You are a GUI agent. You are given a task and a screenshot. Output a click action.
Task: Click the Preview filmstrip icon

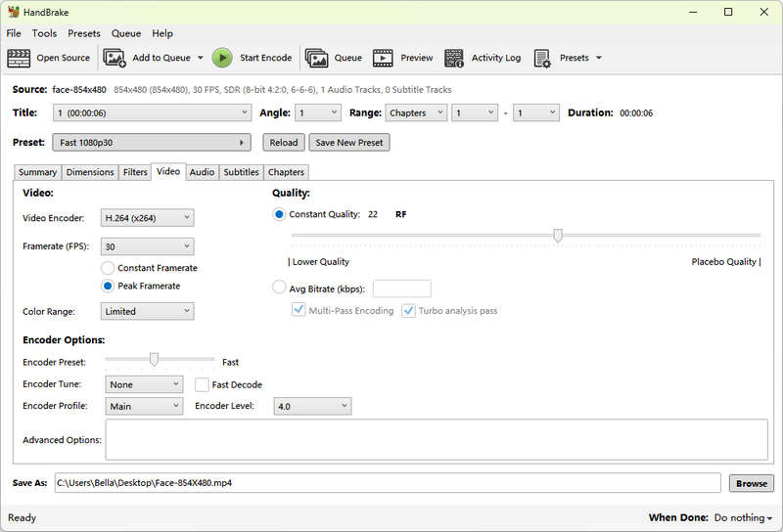(383, 58)
